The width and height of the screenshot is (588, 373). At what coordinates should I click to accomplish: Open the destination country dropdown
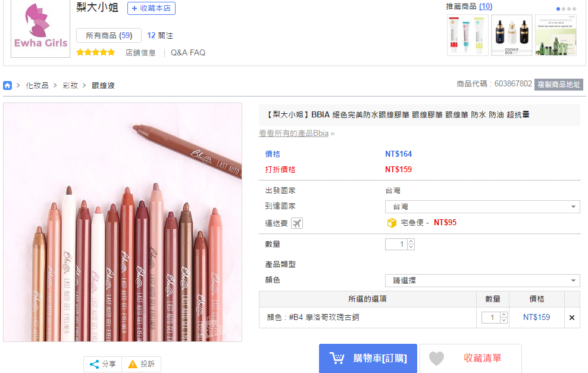click(x=482, y=207)
